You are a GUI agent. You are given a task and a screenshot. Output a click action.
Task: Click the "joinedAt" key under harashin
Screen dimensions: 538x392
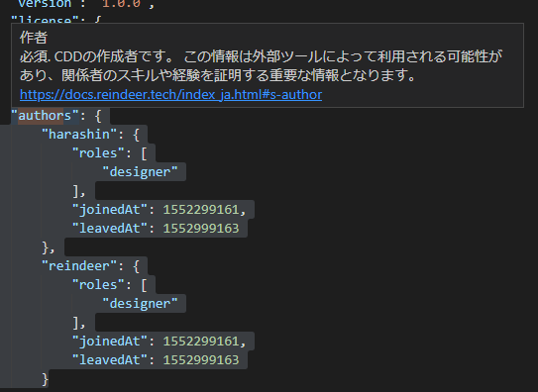(110, 210)
